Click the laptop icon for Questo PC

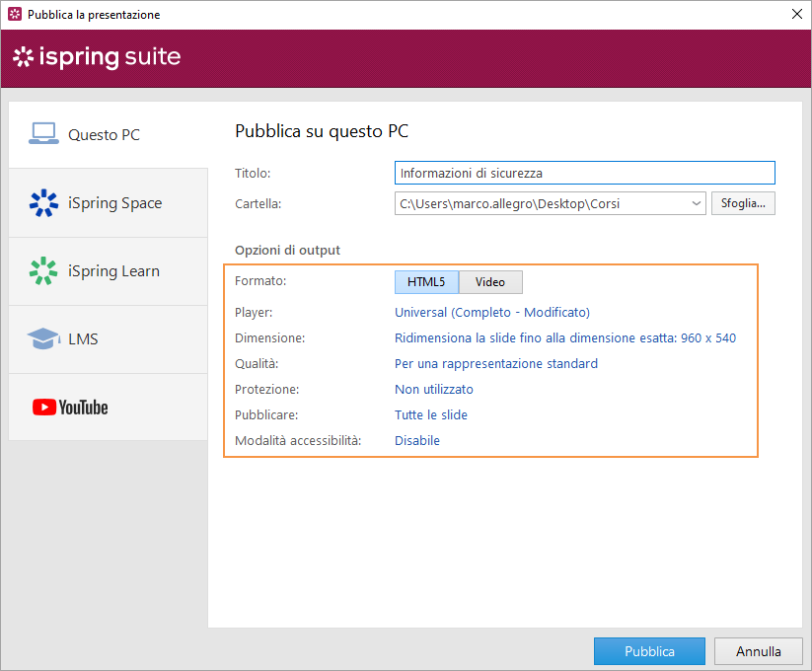43,134
